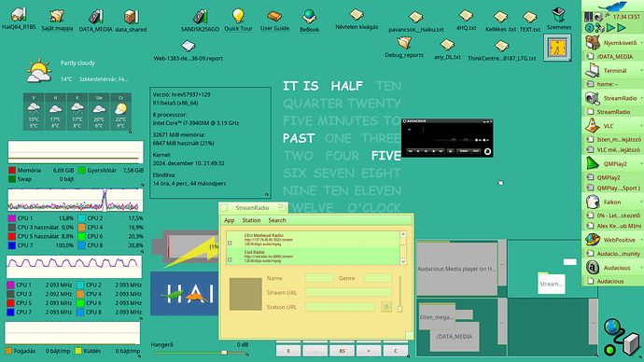Toggle the CEU Medieval Radio station checkbox

(230, 243)
